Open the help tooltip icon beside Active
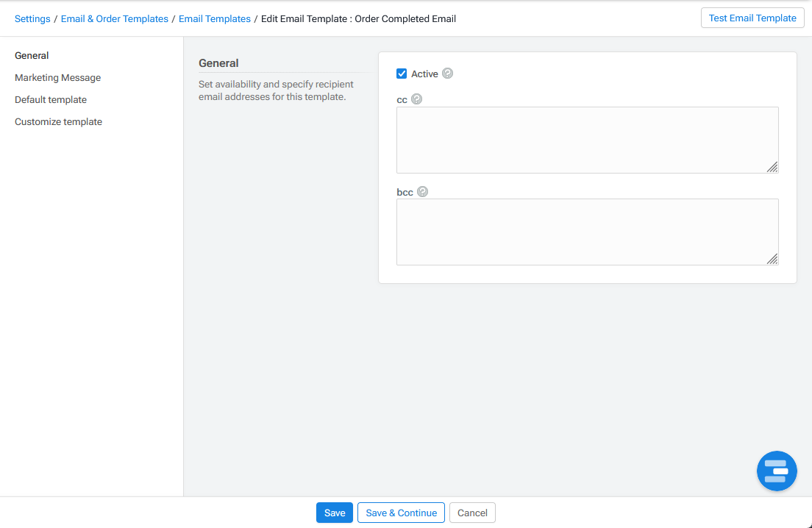 tap(447, 74)
